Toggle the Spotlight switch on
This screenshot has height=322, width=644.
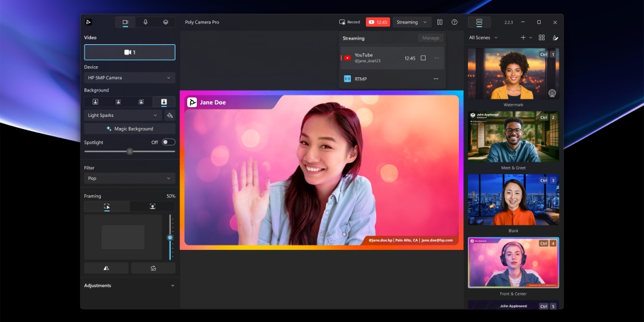168,142
